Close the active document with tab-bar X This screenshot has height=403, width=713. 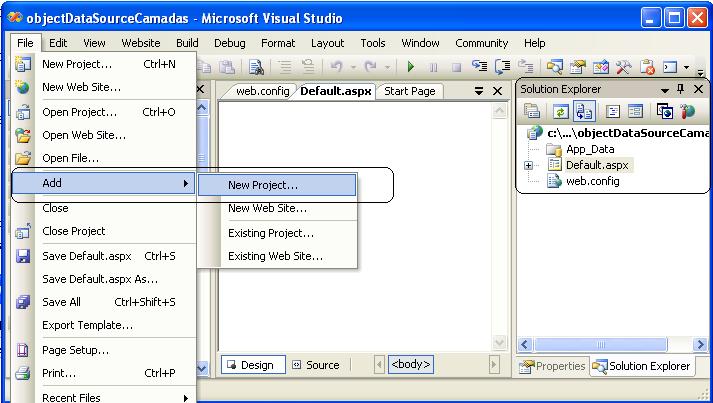[x=498, y=91]
